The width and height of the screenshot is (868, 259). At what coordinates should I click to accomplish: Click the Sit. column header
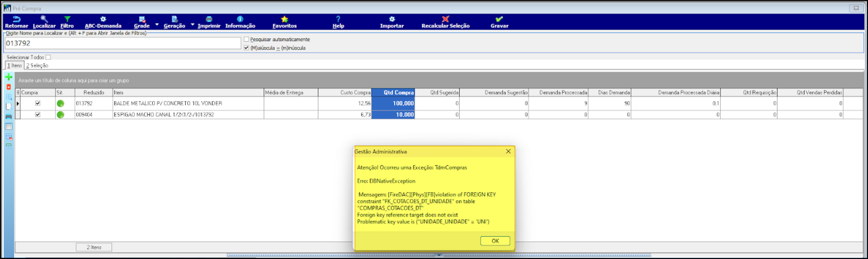coord(65,92)
